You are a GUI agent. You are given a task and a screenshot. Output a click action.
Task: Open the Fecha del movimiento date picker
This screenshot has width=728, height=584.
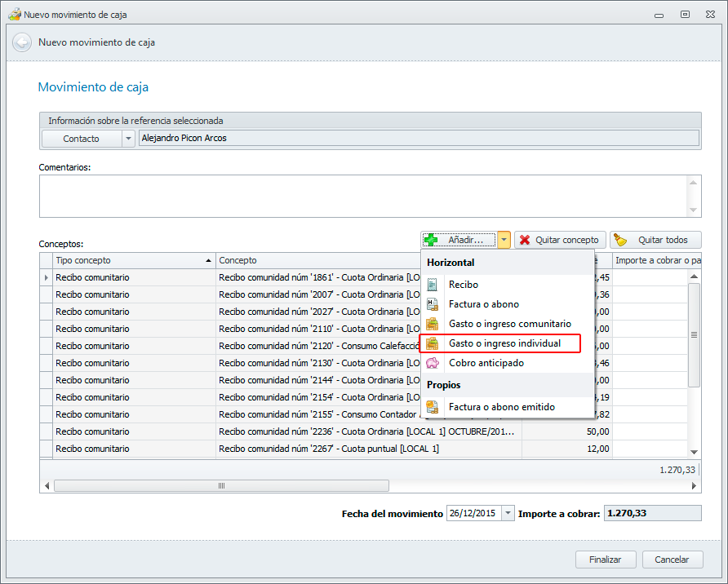508,513
